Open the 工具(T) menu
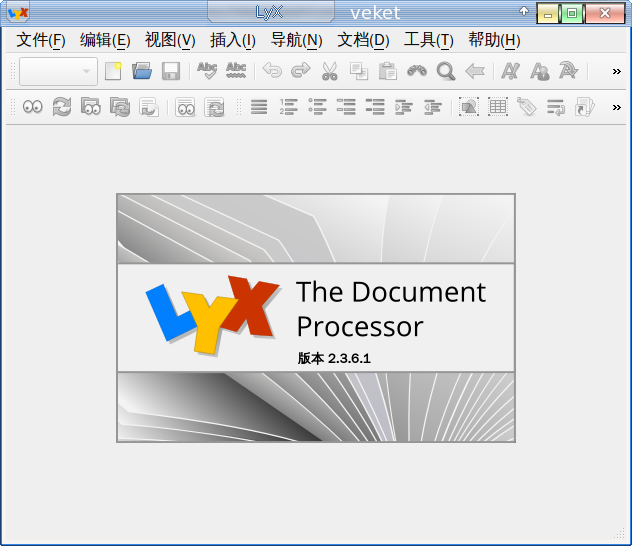 [428, 40]
